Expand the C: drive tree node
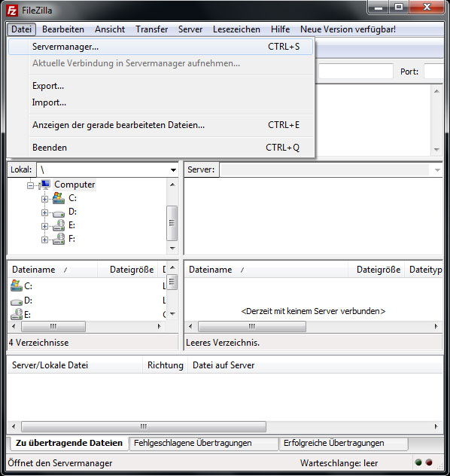 pyautogui.click(x=44, y=199)
